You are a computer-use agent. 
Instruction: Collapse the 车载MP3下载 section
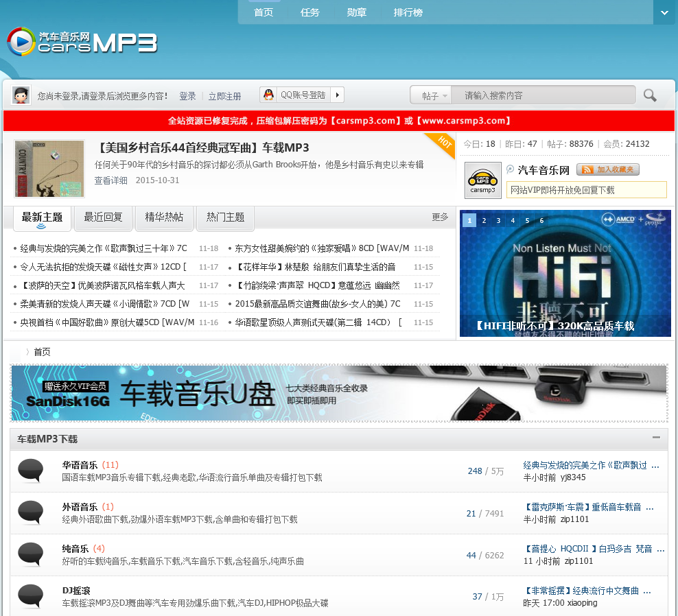[656, 438]
